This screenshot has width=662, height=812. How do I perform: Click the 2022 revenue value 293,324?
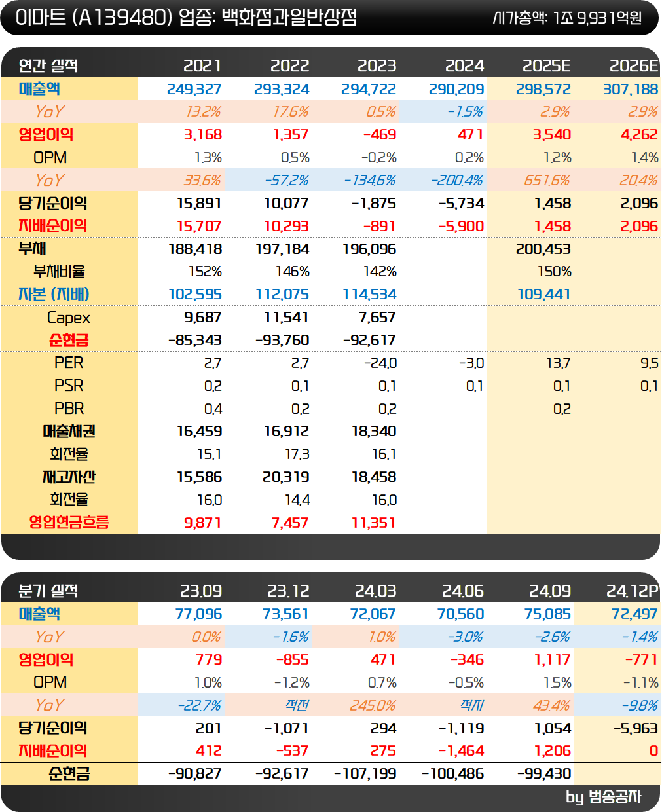pos(282,89)
